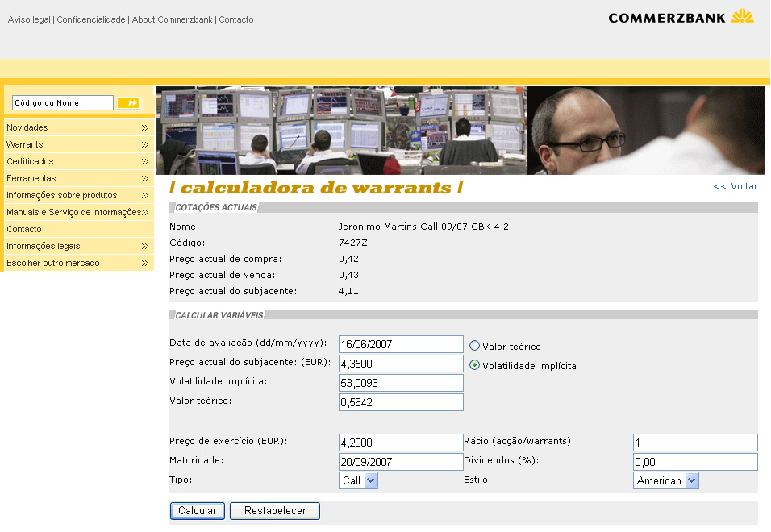Click the Commerzbank logo
Image resolution: width=771 pixels, height=532 pixels.
[x=681, y=17]
